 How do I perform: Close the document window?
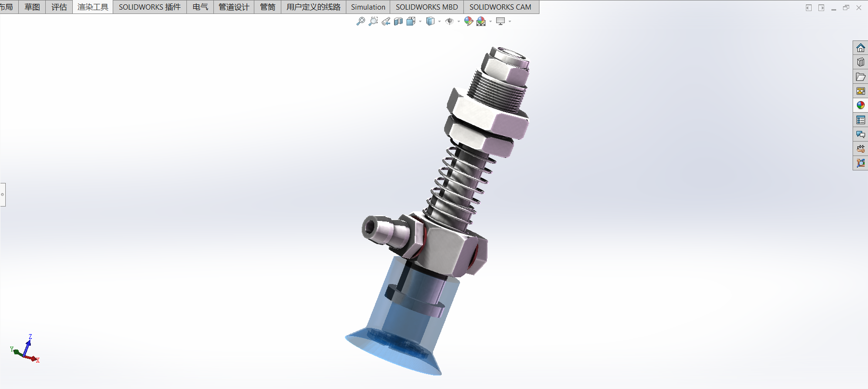point(859,8)
